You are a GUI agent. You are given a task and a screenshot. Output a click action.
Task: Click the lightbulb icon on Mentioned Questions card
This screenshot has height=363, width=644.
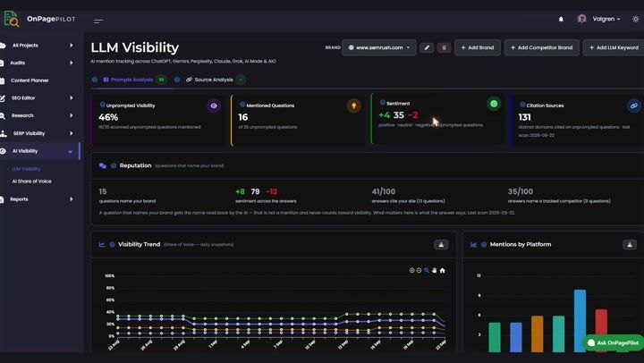click(x=353, y=106)
